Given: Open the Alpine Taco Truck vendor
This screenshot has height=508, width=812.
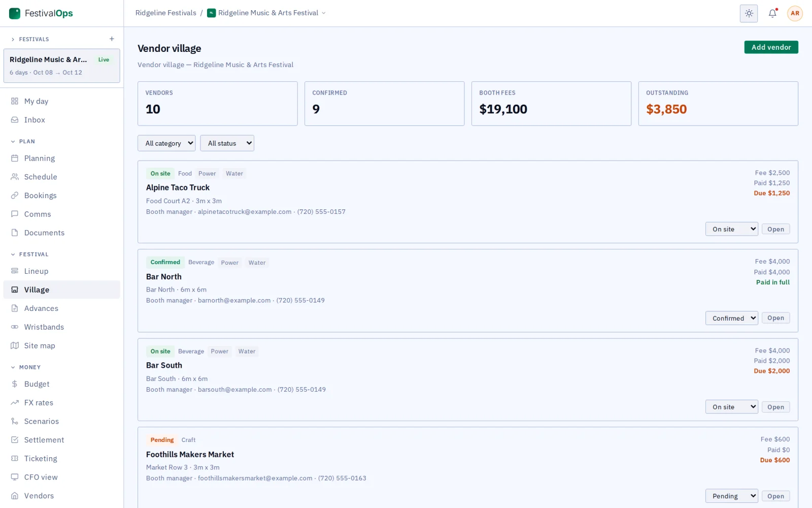Looking at the screenshot, I should pos(775,229).
